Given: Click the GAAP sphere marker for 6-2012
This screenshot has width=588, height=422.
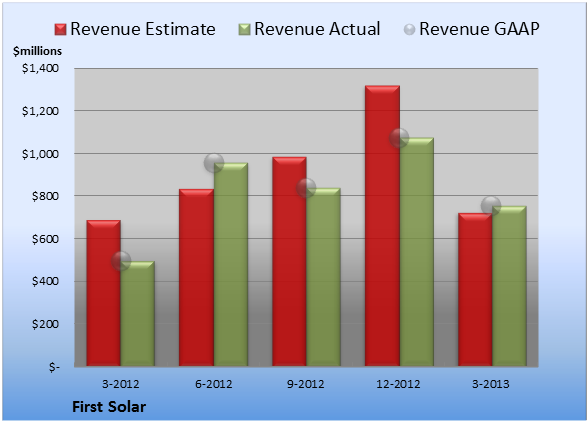Looking at the screenshot, I should (214, 163).
